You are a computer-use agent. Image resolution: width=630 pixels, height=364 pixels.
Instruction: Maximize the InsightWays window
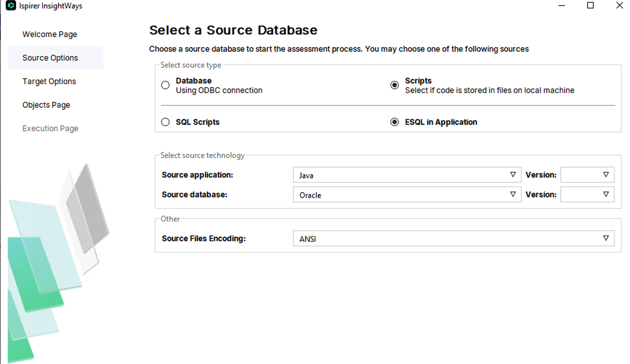590,6
